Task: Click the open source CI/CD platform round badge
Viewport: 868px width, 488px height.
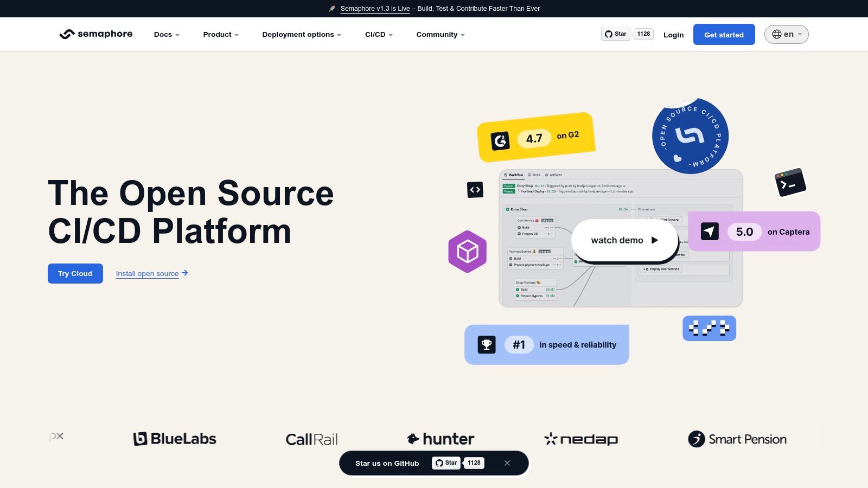Action: pyautogui.click(x=690, y=136)
